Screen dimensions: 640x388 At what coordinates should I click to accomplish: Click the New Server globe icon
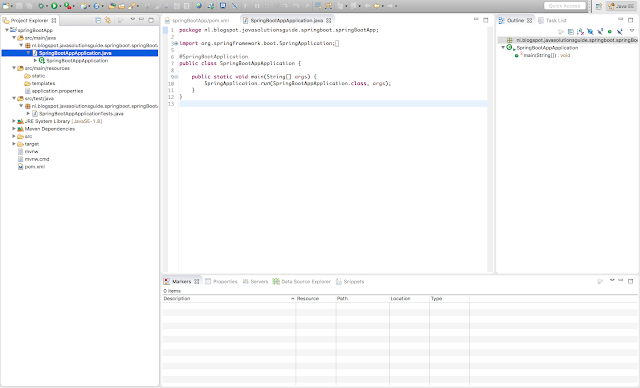(x=84, y=6)
